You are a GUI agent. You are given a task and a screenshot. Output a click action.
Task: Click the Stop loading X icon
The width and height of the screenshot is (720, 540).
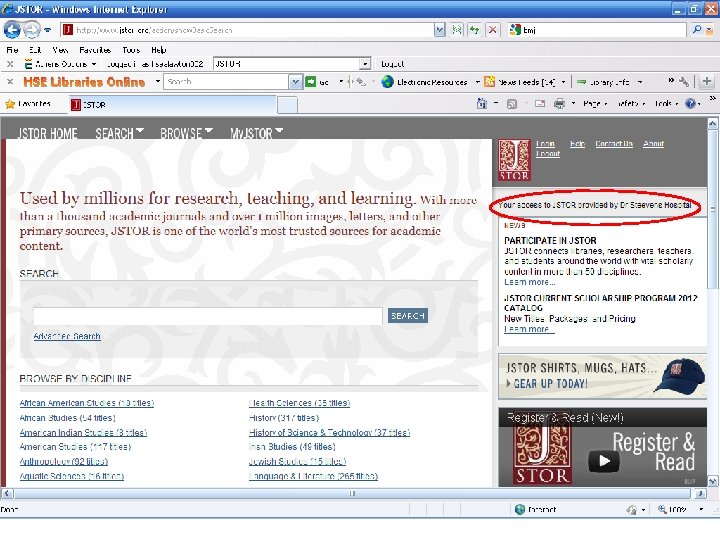(x=493, y=30)
